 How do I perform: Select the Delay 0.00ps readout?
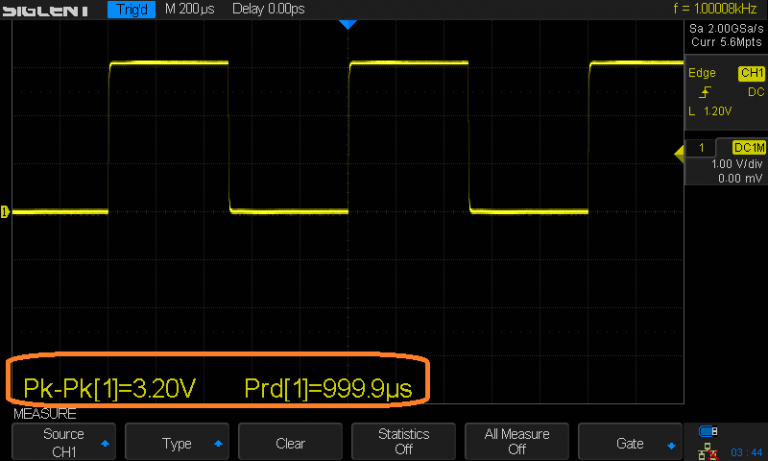tap(269, 10)
